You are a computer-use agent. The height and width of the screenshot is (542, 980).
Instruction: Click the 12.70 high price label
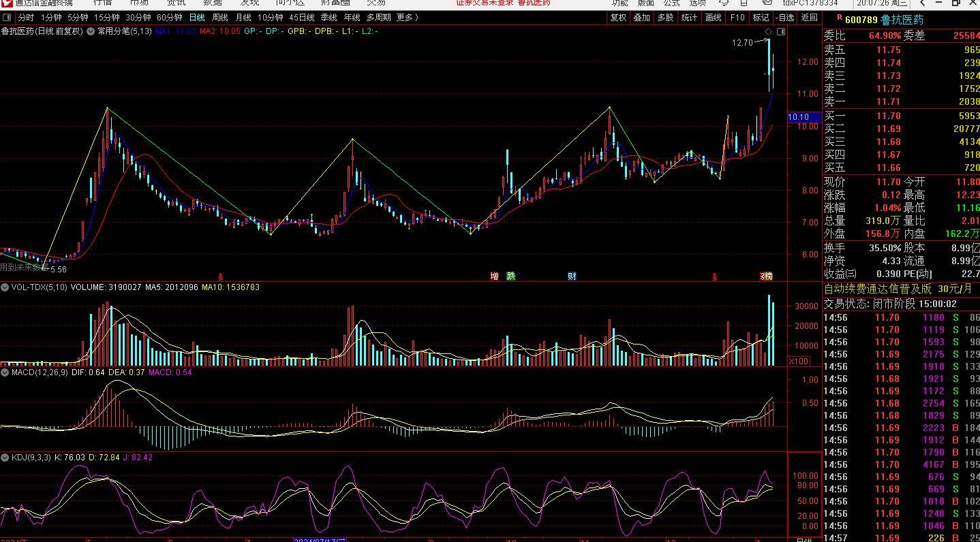pos(742,43)
